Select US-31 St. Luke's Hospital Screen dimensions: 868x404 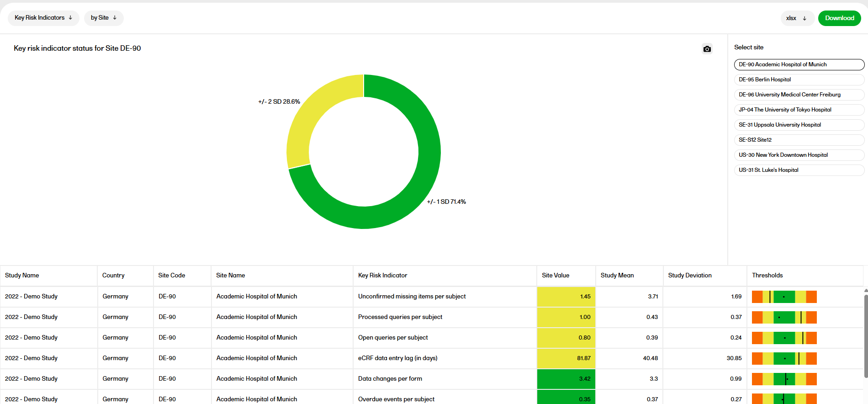(x=799, y=170)
